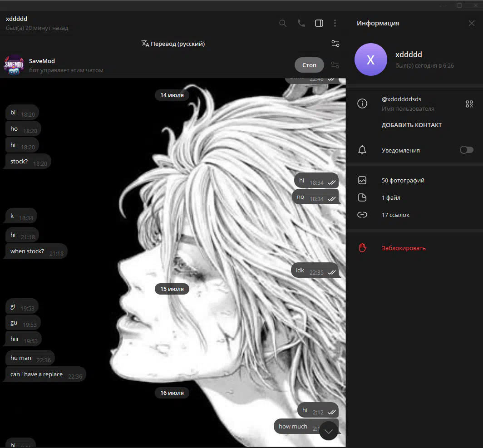The width and height of the screenshot is (483, 448).
Task: Minimize the Telegram window
Action: (443, 5)
